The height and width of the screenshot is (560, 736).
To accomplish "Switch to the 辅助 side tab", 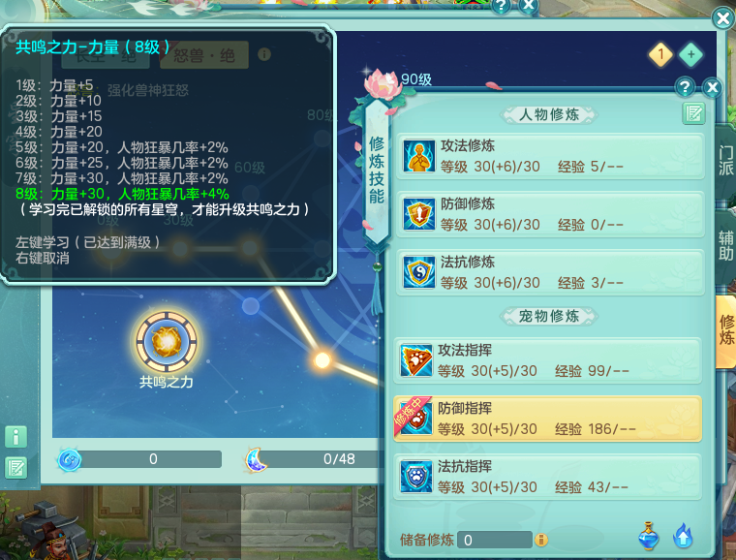I will pos(725,245).
